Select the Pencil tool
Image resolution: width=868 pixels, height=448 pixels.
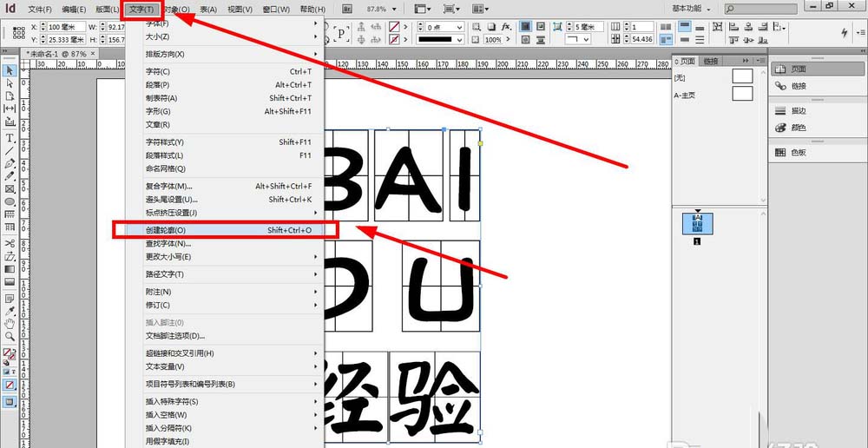[10, 176]
